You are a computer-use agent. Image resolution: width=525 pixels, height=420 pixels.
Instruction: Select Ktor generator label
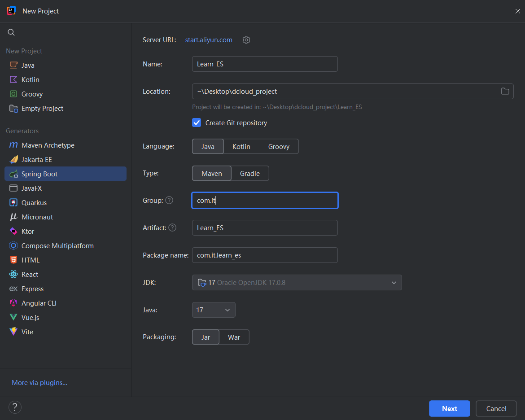coord(28,232)
